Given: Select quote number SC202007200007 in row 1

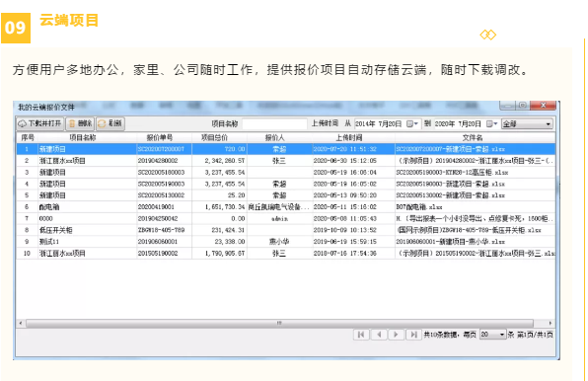Looking at the screenshot, I should pyautogui.click(x=161, y=149).
